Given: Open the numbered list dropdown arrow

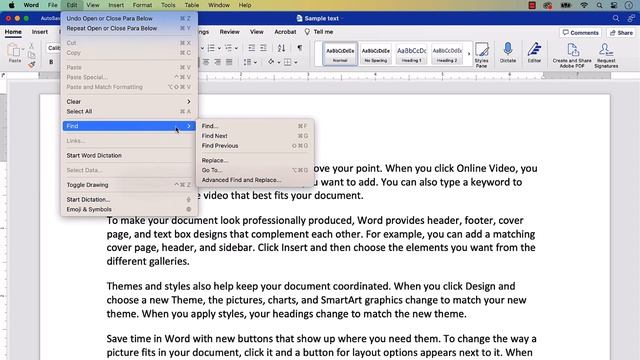Looking at the screenshot, I should (x=219, y=49).
